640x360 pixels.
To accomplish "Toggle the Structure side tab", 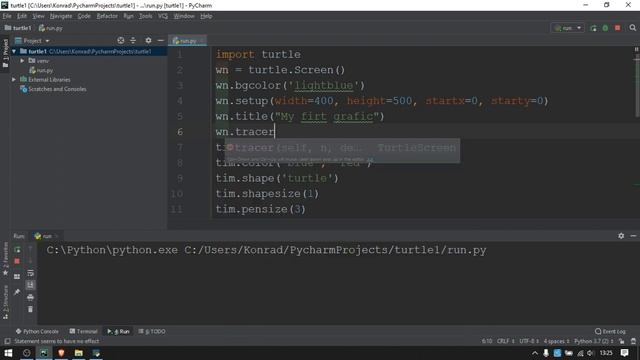I will point(5,302).
